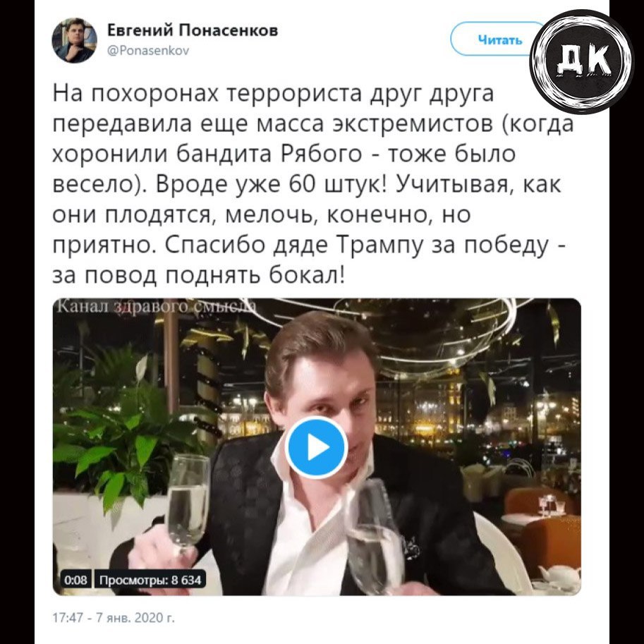Image resolution: width=644 pixels, height=644 pixels.
Task: Click the tweet's first line На похоронах террориста
Action: tap(207, 93)
